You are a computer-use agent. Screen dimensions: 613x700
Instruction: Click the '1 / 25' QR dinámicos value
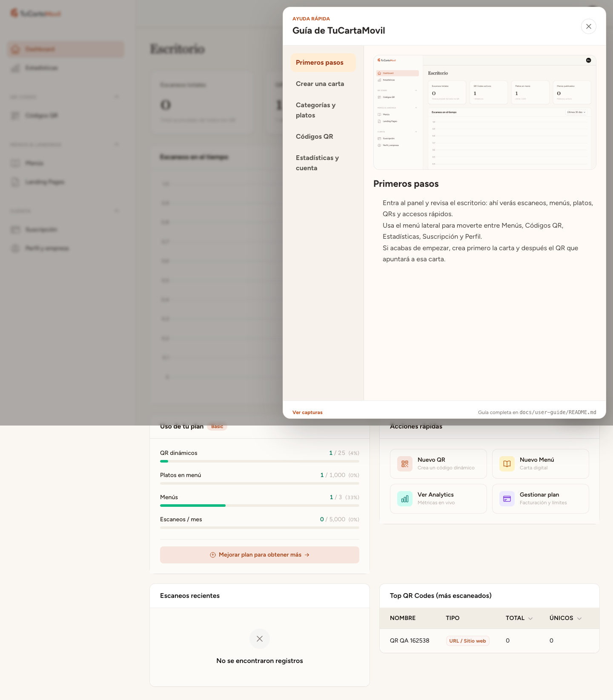[x=337, y=453]
